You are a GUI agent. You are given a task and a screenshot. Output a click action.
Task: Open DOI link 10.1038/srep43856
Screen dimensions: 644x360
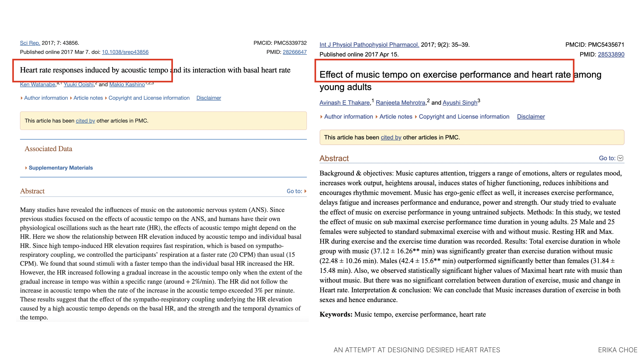tap(125, 52)
